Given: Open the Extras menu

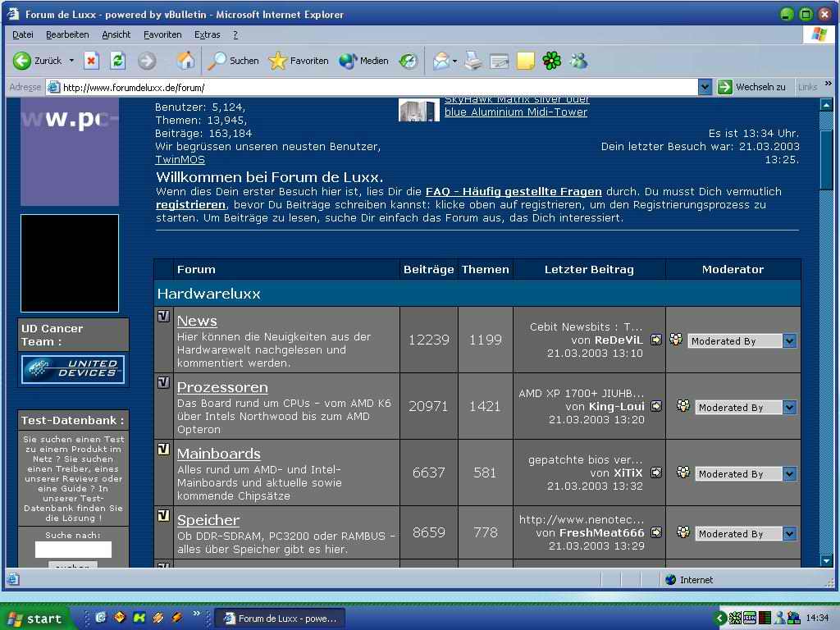Looking at the screenshot, I should 208,34.
